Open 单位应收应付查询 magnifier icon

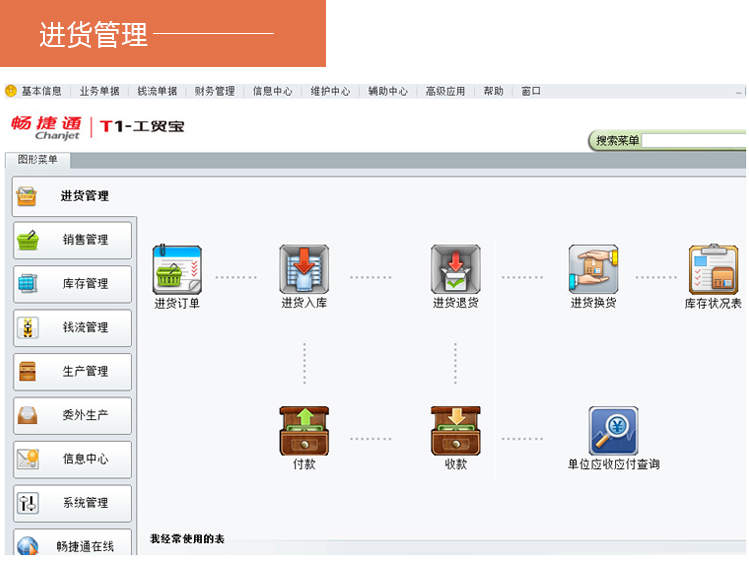point(613,431)
